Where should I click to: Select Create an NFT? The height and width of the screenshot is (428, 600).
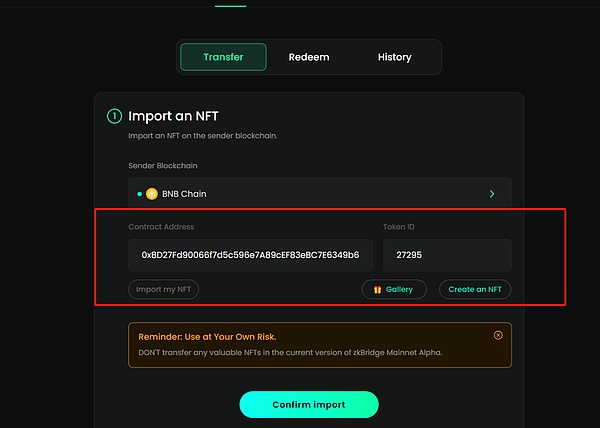[x=475, y=289]
